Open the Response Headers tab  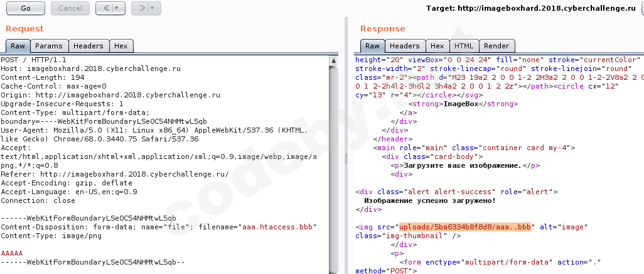point(404,46)
